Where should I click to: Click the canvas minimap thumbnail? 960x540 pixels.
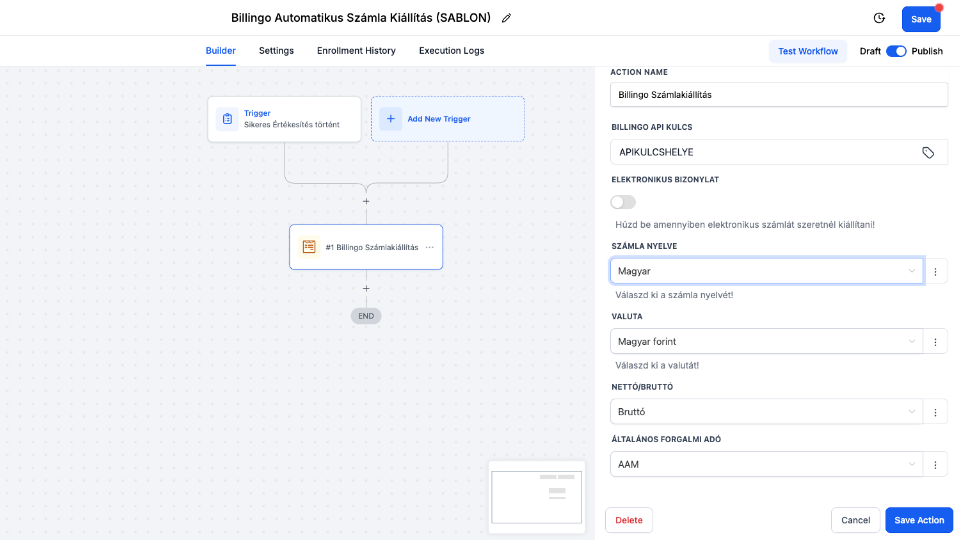point(537,497)
